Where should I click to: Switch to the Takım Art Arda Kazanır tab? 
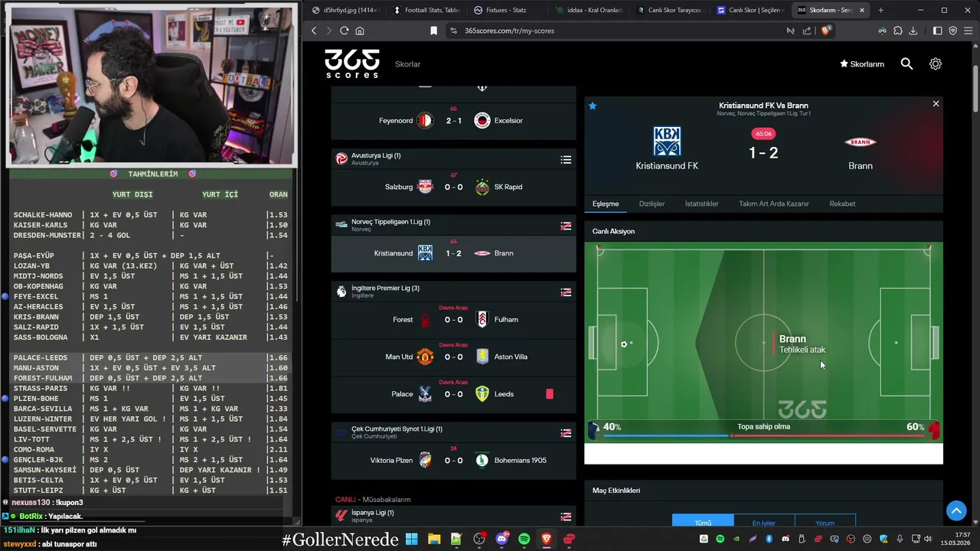773,204
